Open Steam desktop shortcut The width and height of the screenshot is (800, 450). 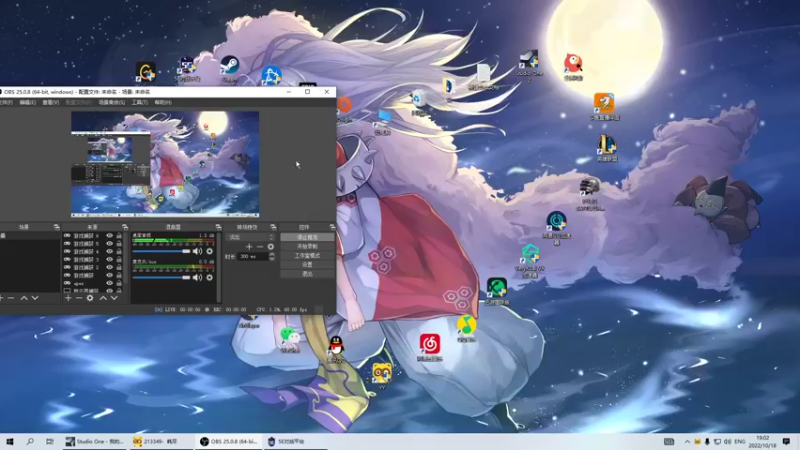click(x=230, y=67)
